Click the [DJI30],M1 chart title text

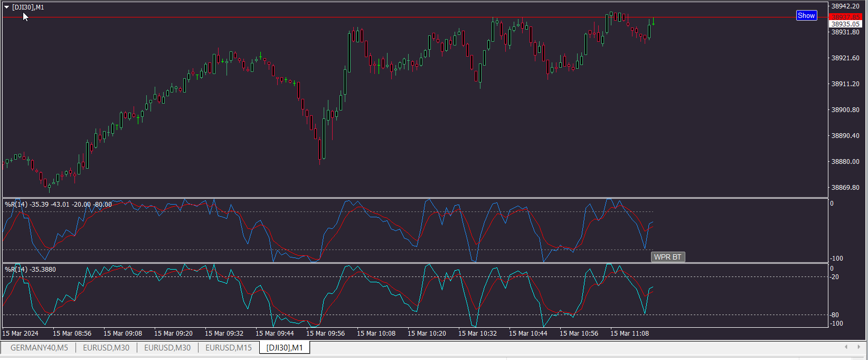click(x=29, y=7)
